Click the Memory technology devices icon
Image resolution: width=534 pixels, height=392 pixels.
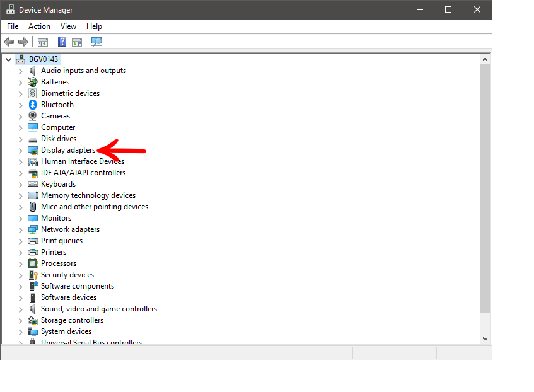click(x=33, y=195)
